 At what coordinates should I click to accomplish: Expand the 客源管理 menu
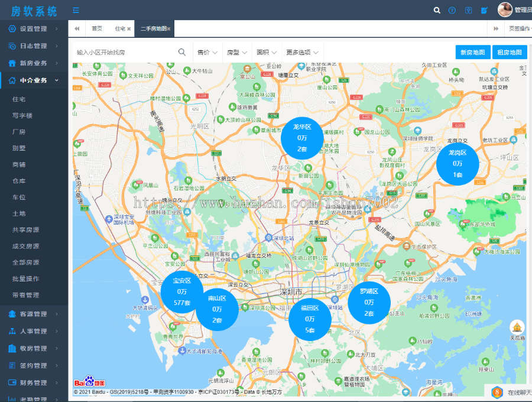pyautogui.click(x=34, y=314)
